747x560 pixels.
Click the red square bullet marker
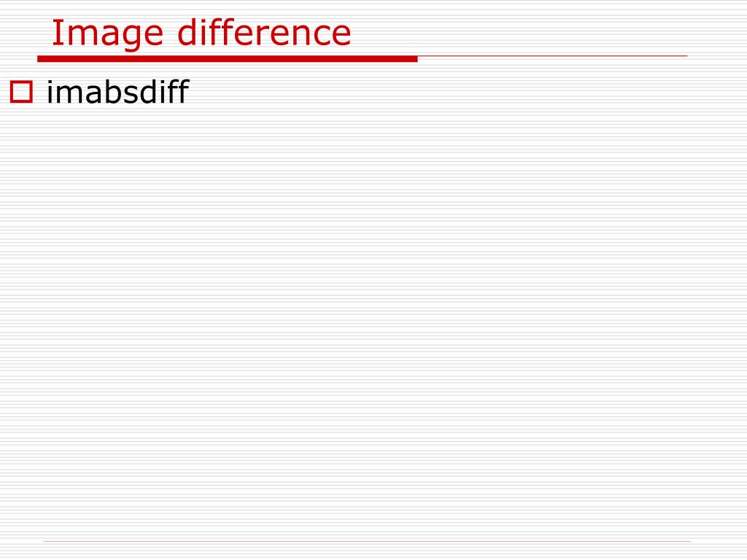21,92
